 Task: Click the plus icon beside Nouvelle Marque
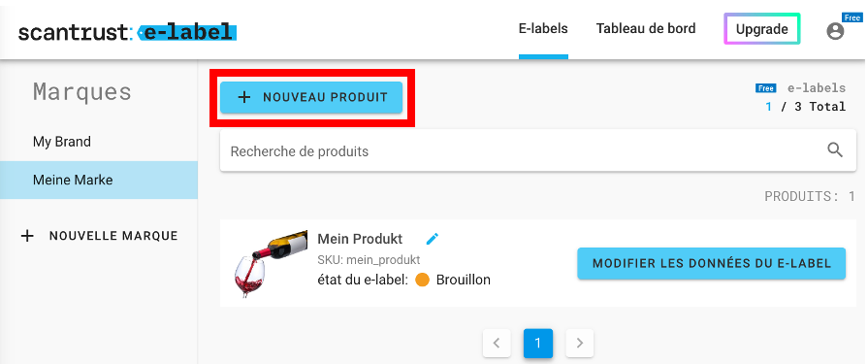[x=26, y=236]
